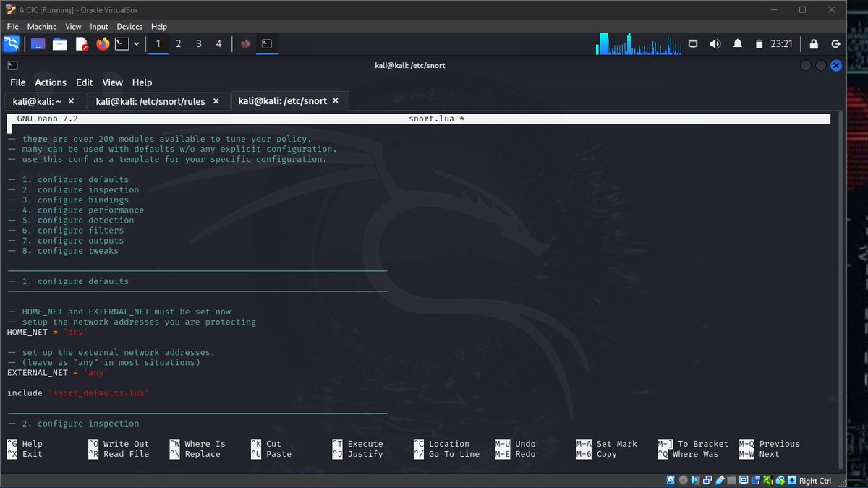
Task: Click the EXTERNAL_NET = 'any' line
Action: tap(58, 372)
